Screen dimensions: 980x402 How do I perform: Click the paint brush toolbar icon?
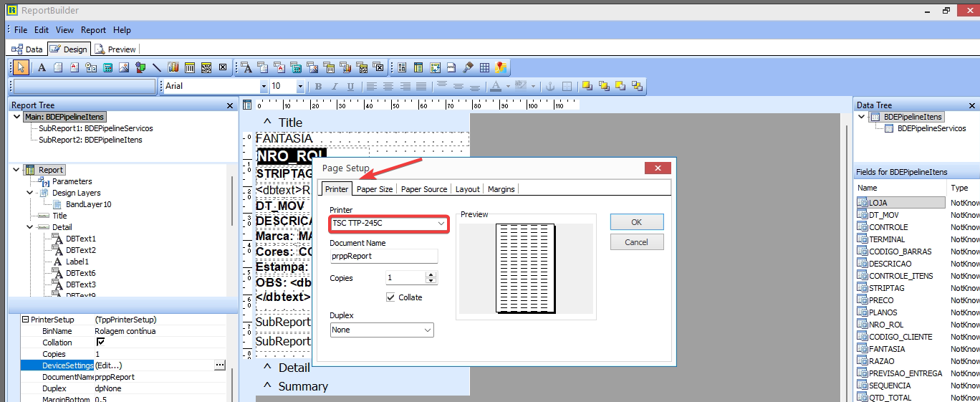(x=468, y=67)
